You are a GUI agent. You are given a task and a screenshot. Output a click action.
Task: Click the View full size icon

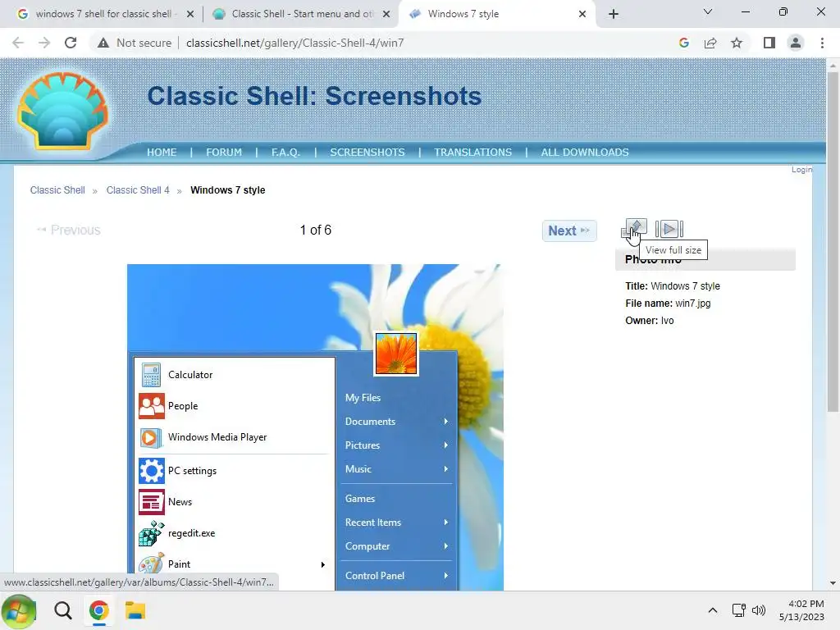pyautogui.click(x=634, y=229)
